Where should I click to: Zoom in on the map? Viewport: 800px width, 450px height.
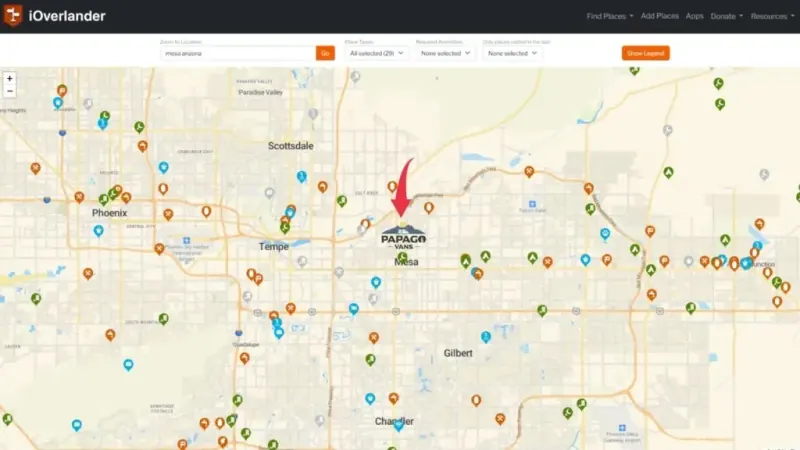point(10,79)
